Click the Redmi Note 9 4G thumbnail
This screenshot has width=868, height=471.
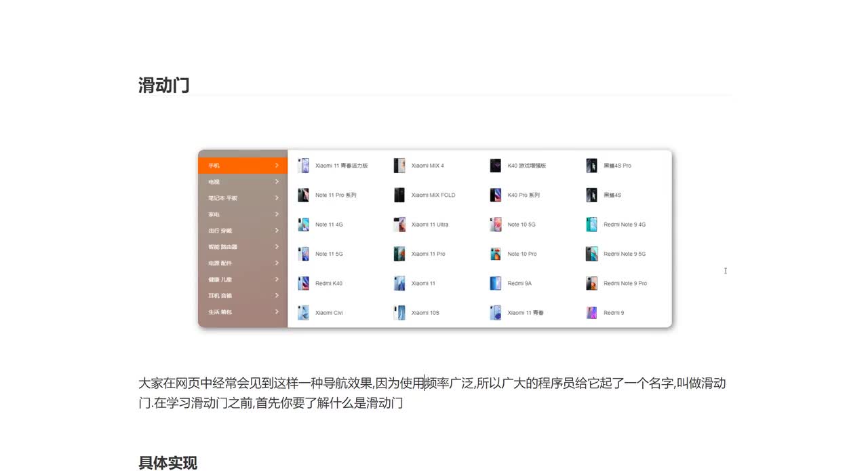click(592, 225)
